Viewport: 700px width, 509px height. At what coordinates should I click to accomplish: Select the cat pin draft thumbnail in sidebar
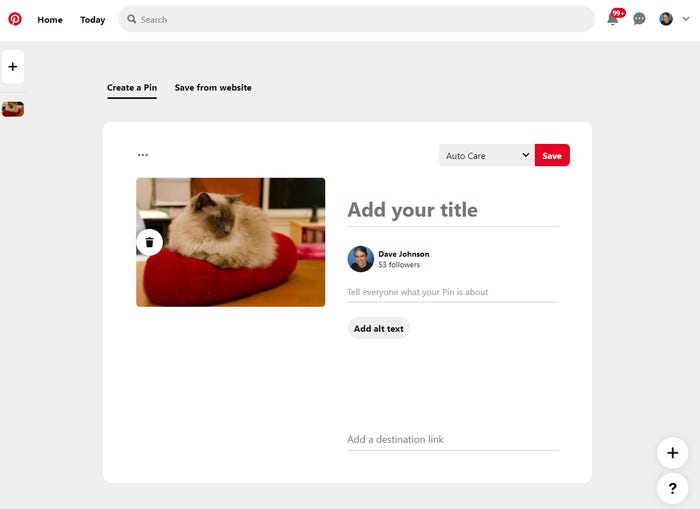tap(13, 109)
